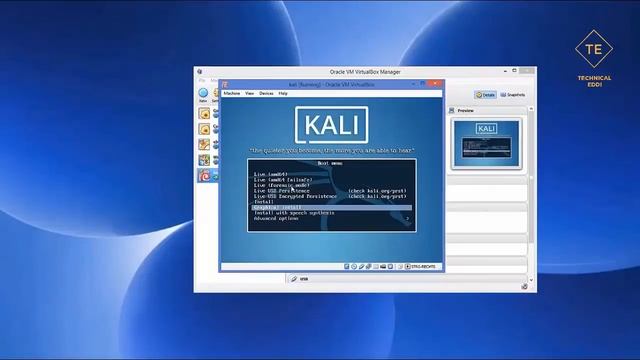The image size is (640, 360).
Task: Click the VirtualBox Manager title bar icon
Action: (200, 71)
